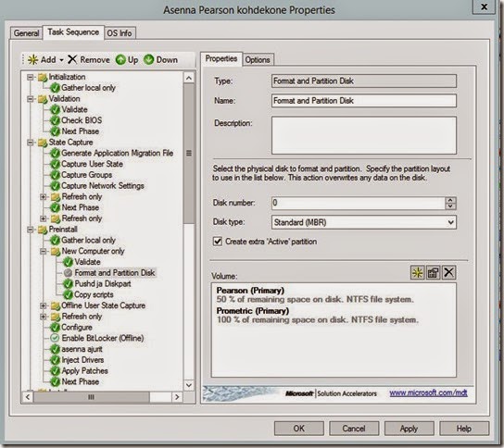The height and width of the screenshot is (448, 504).
Task: Switch to the General tab
Action: coord(26,33)
